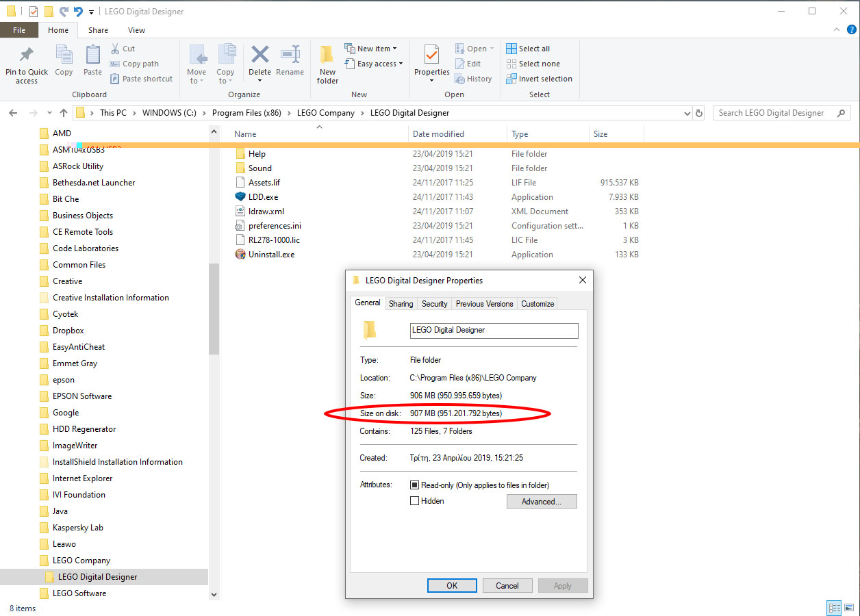Switch to the Security tab
The width and height of the screenshot is (860, 616).
pos(434,304)
